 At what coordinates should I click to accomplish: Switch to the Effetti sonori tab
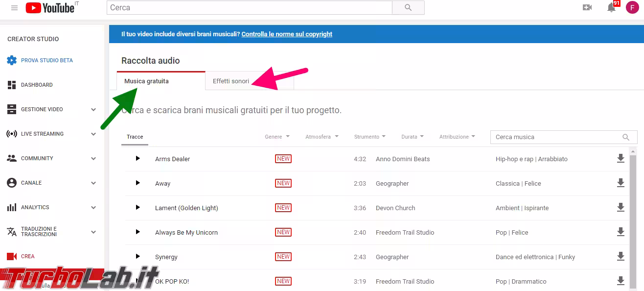pos(231,81)
